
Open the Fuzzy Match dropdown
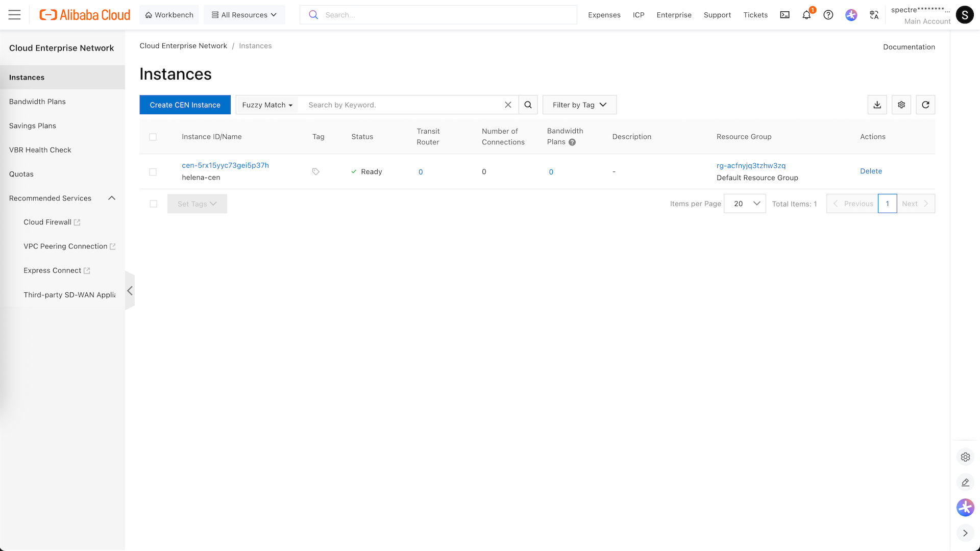click(x=267, y=105)
